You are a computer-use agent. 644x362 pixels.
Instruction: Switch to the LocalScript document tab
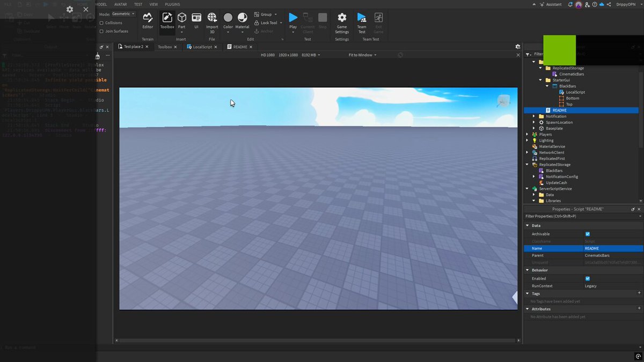point(202,47)
